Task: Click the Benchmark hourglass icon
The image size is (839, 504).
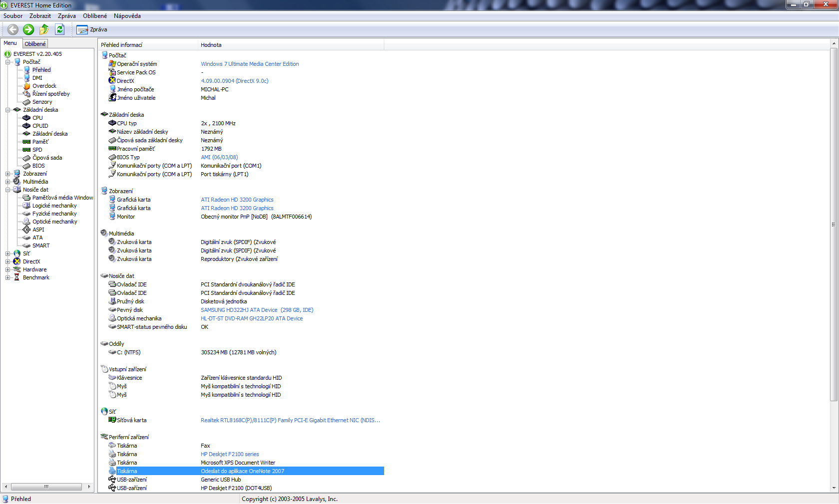Action: 17,277
